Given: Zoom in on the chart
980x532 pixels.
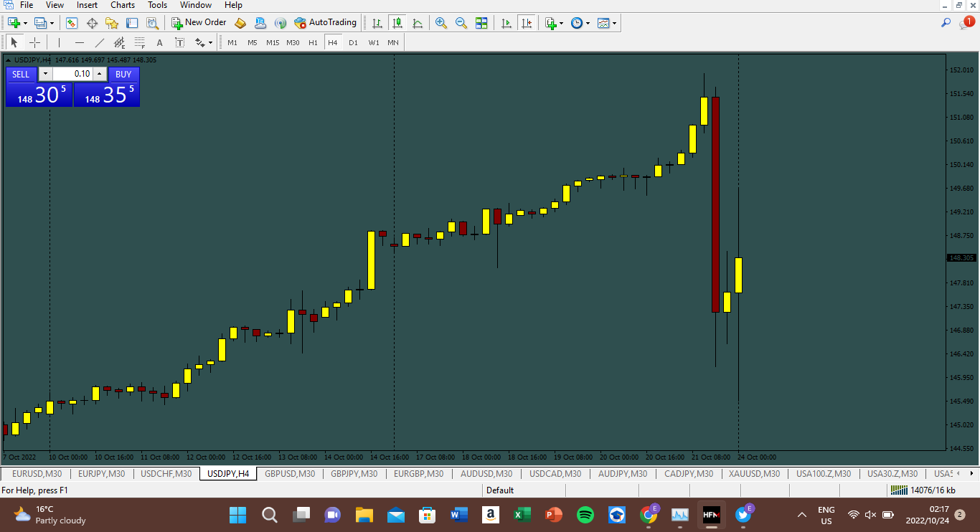Looking at the screenshot, I should pos(441,23).
